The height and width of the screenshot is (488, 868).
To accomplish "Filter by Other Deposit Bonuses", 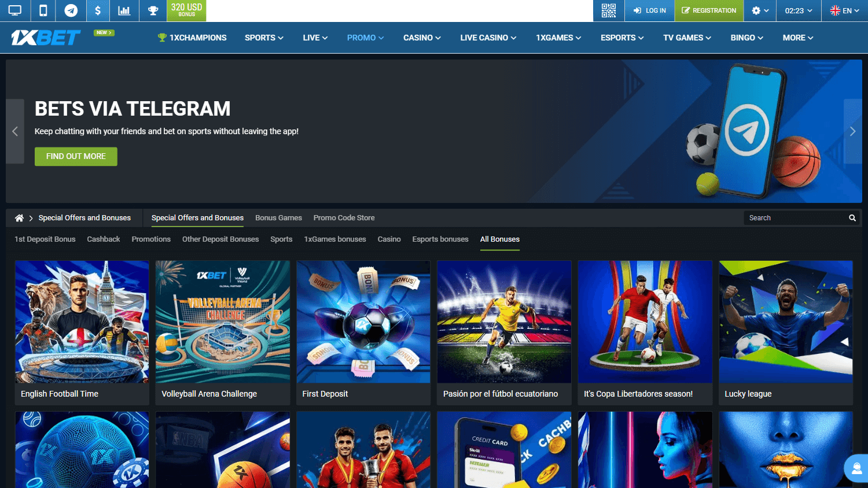I will click(x=220, y=239).
